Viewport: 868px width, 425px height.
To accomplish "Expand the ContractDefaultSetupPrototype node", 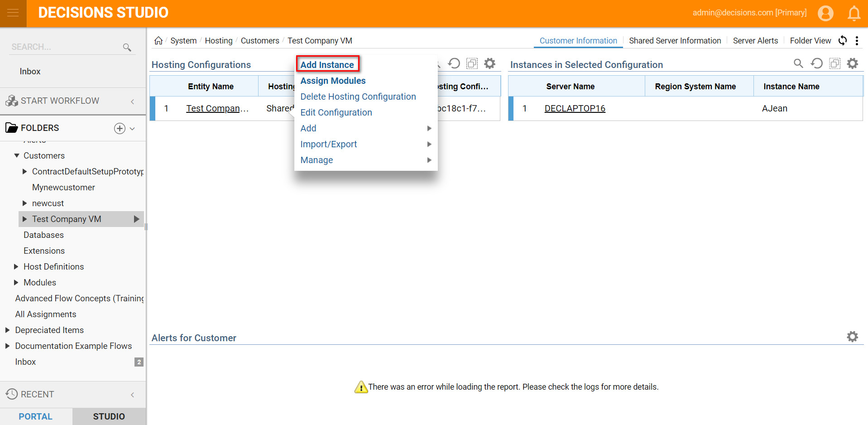I will (x=25, y=171).
